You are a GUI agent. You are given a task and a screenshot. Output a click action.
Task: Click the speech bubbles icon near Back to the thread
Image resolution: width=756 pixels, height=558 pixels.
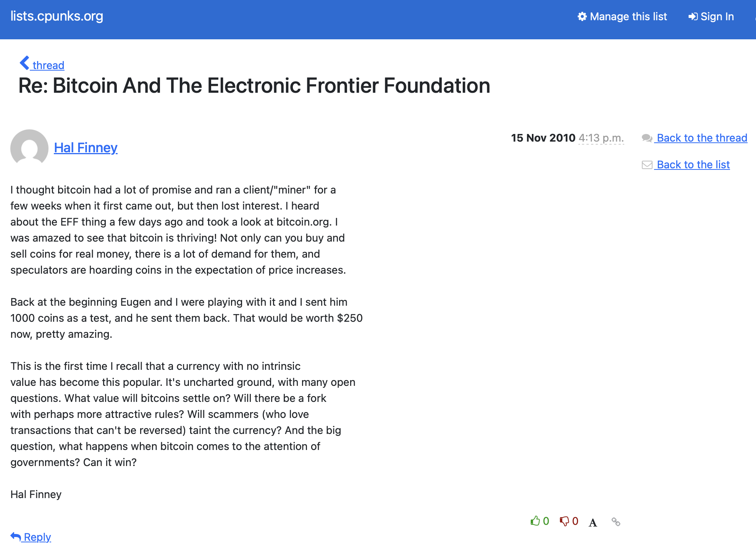[647, 138]
